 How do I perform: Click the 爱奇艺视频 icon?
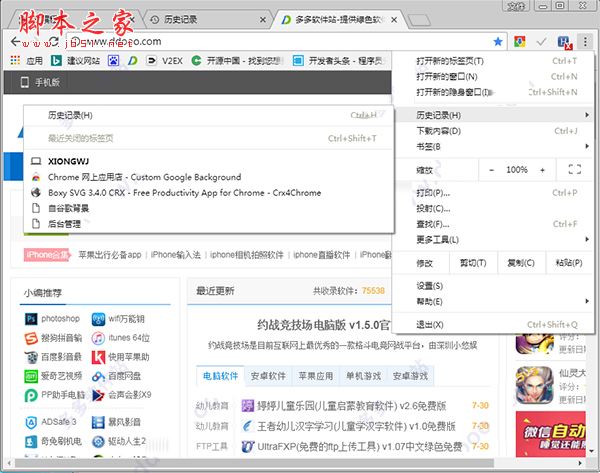click(31, 376)
